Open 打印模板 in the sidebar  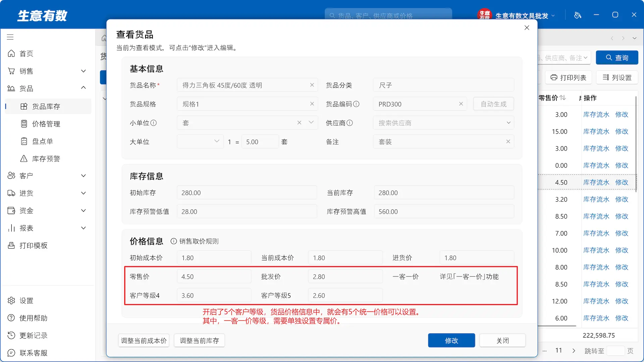[48, 246]
